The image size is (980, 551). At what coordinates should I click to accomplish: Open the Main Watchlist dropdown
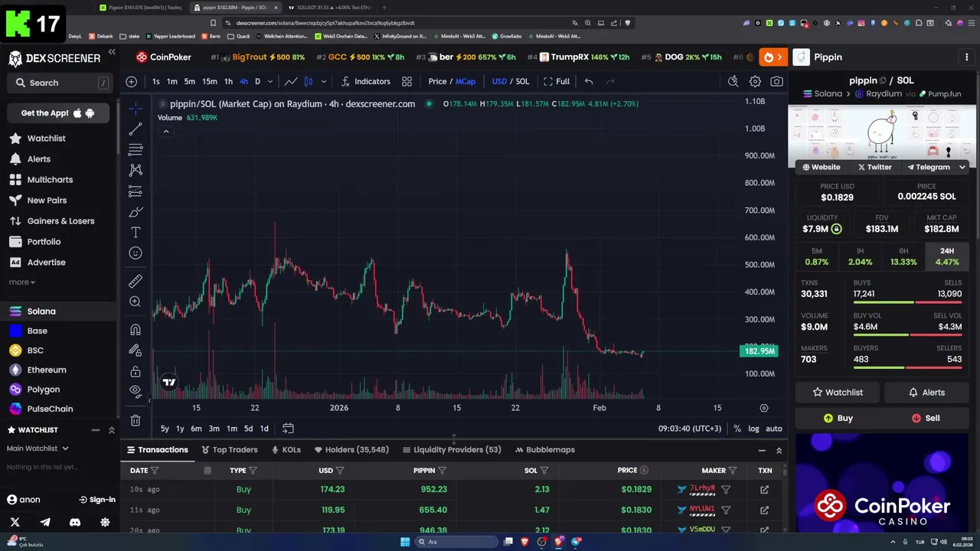pyautogui.click(x=38, y=448)
